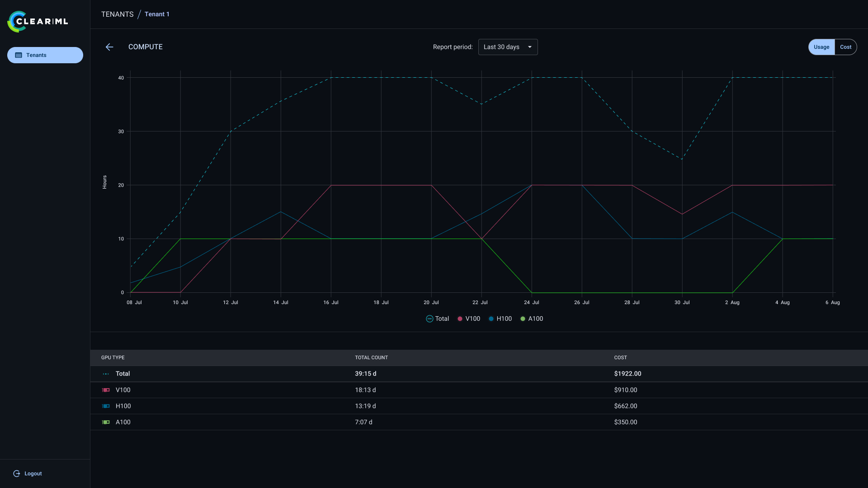
Task: Select Tenants in the sidebar
Action: [45, 55]
